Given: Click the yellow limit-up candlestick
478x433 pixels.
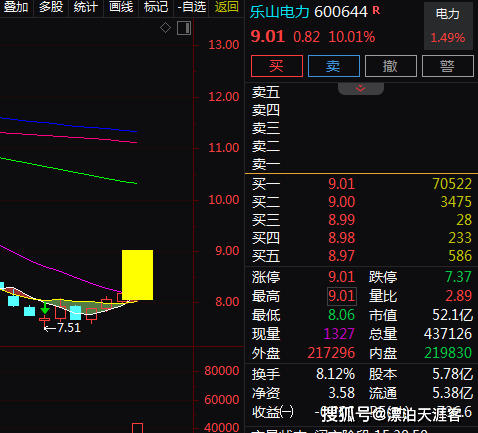Looking at the screenshot, I should (137, 275).
